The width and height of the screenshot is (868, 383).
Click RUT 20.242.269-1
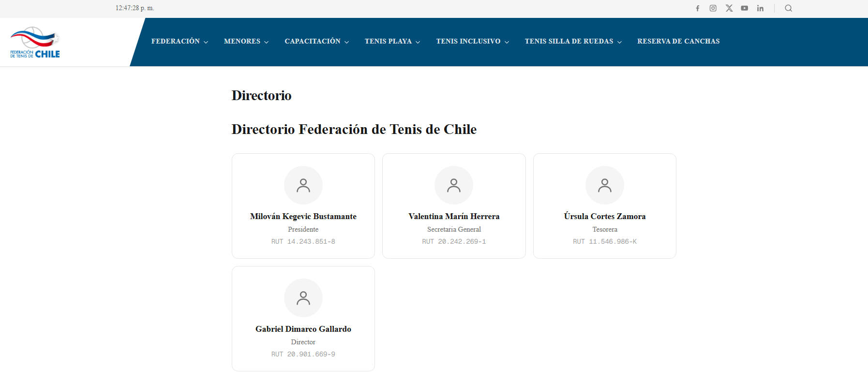[x=454, y=241]
